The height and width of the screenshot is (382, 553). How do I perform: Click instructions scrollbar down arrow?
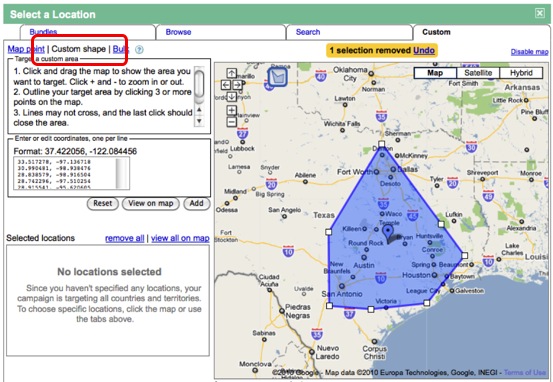pyautogui.click(x=199, y=121)
